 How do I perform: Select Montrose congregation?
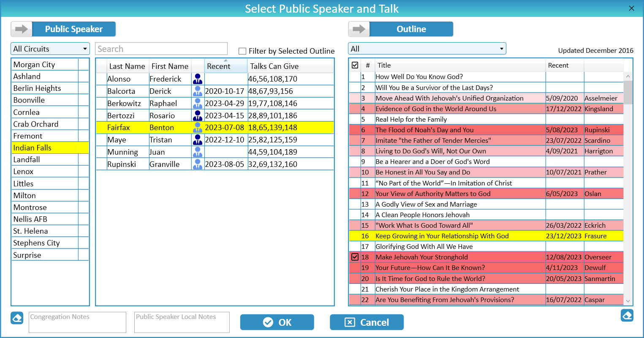[x=50, y=207]
